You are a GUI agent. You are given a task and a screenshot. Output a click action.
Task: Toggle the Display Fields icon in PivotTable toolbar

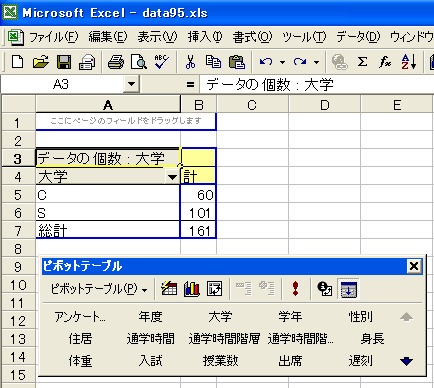point(348,289)
